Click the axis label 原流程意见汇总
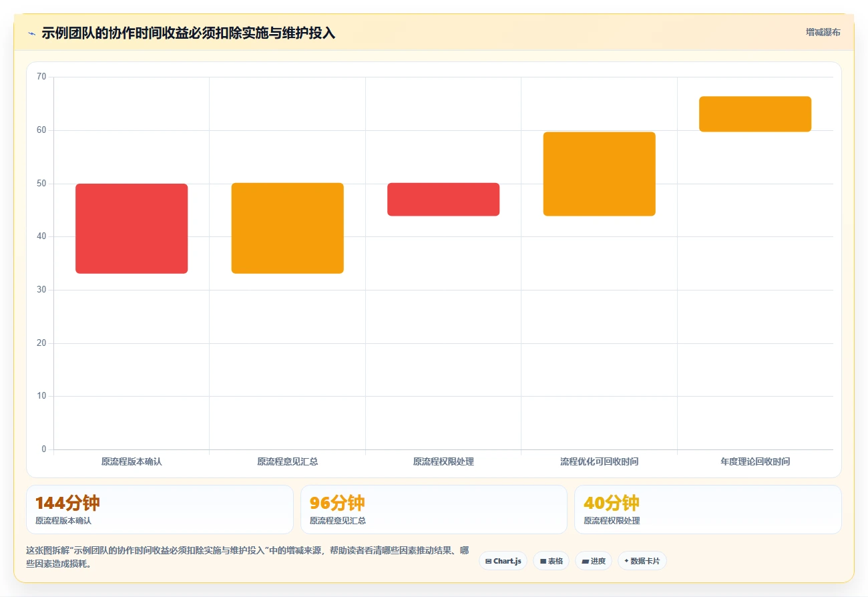 (288, 461)
